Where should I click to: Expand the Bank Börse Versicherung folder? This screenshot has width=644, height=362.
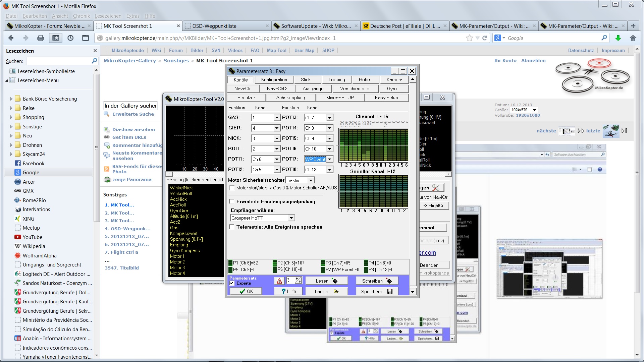11,99
